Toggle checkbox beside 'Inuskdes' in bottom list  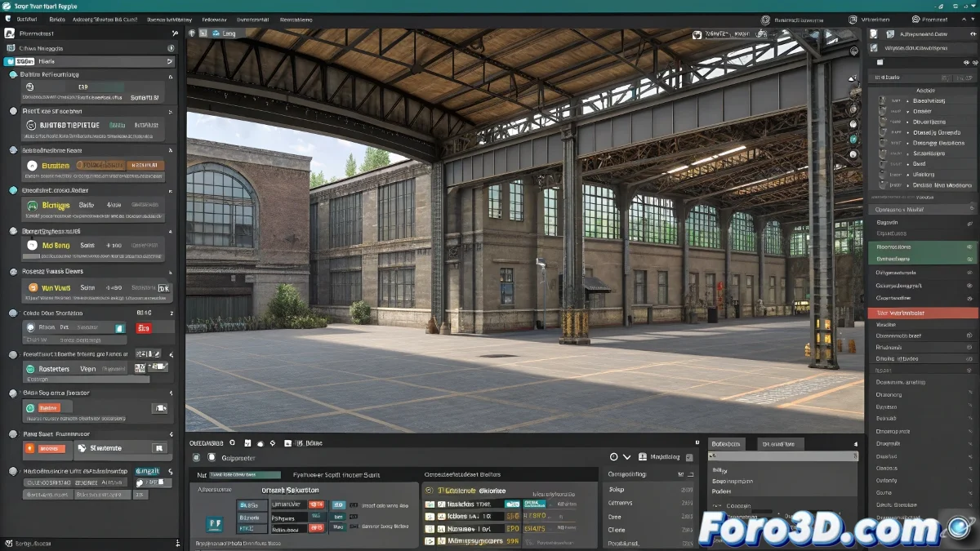[x=430, y=504]
